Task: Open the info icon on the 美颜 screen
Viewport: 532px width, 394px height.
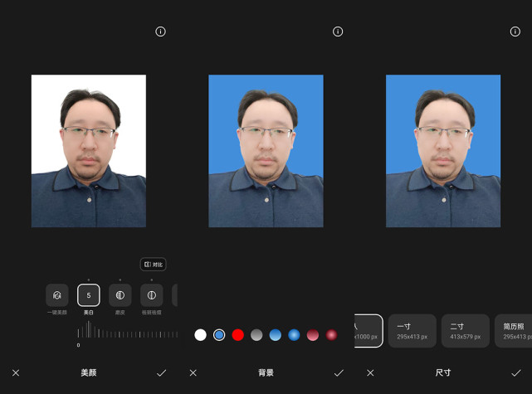Action: (x=160, y=32)
